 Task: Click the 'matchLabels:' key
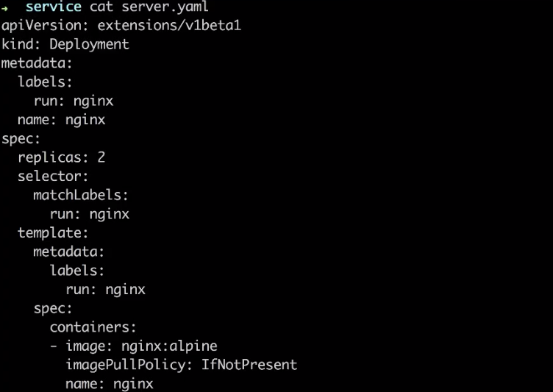81,196
